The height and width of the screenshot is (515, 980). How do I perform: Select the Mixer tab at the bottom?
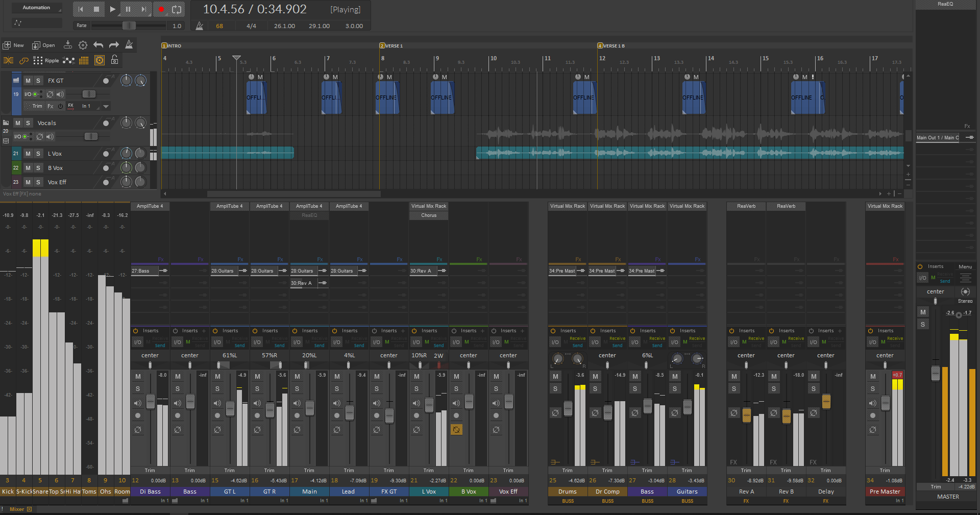point(17,509)
